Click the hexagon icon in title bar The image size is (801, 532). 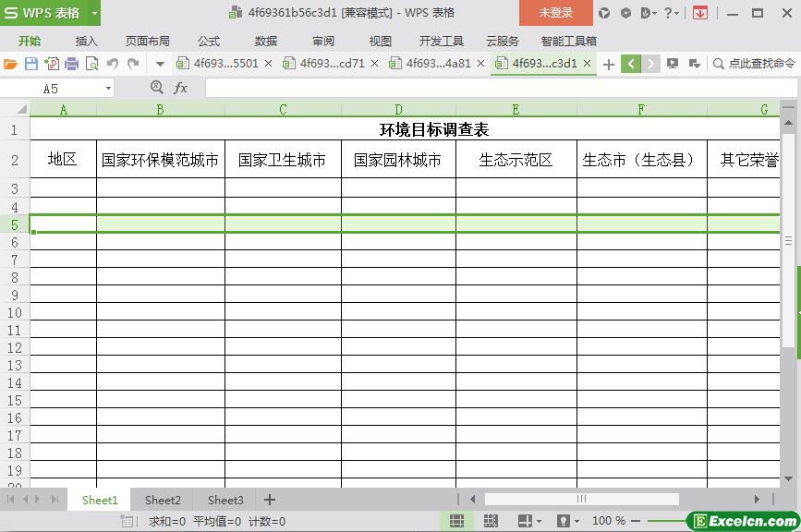click(625, 13)
